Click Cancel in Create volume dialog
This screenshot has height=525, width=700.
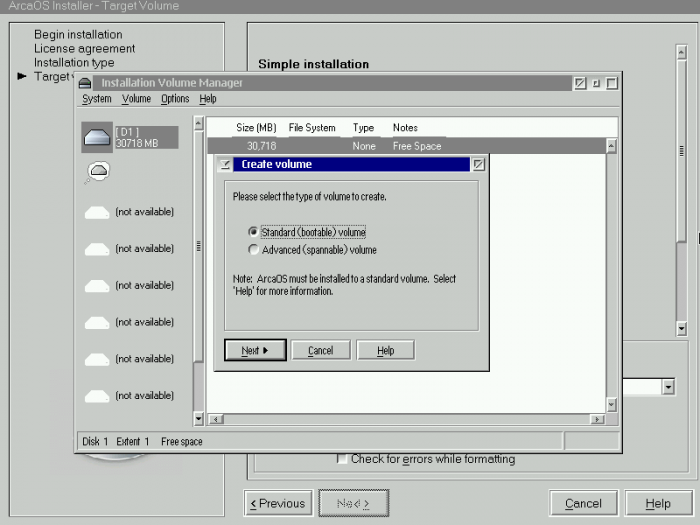320,350
